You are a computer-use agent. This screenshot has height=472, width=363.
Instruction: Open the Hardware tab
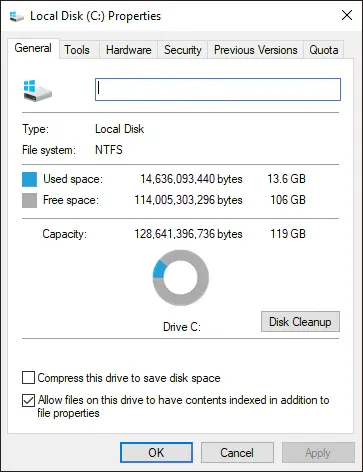click(x=128, y=50)
